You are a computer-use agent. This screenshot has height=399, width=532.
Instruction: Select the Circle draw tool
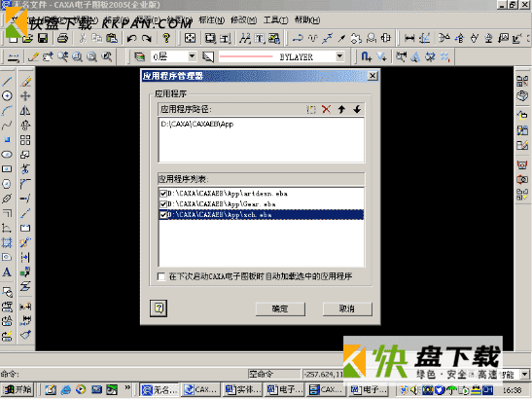pyautogui.click(x=7, y=96)
